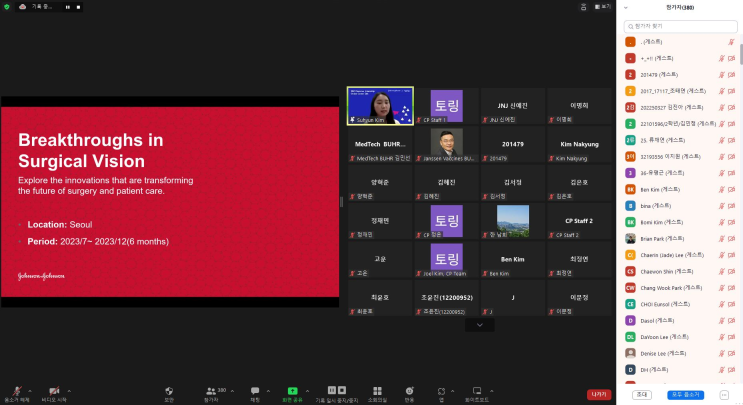Viewport: 743px width, 405px height.
Task: Open the Chat bubble in the toolbar
Action: pos(255,391)
